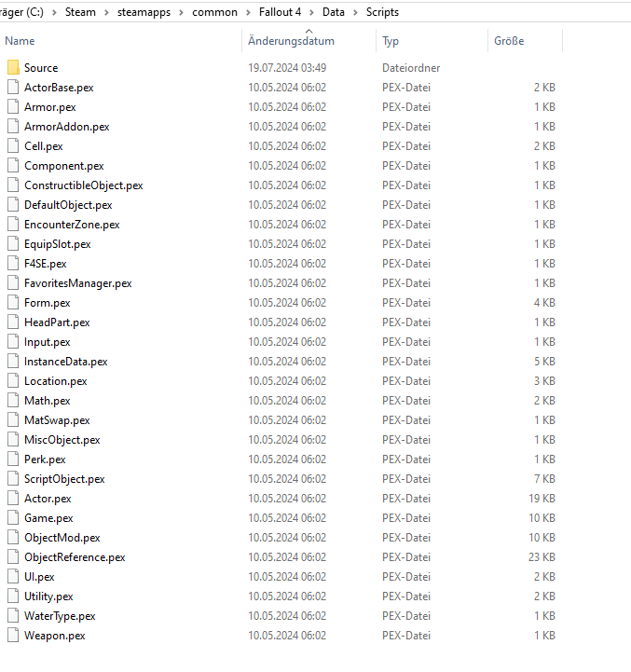Viewport: 631px width, 672px height.
Task: Select the Weapon.pex file name
Action: [54, 636]
